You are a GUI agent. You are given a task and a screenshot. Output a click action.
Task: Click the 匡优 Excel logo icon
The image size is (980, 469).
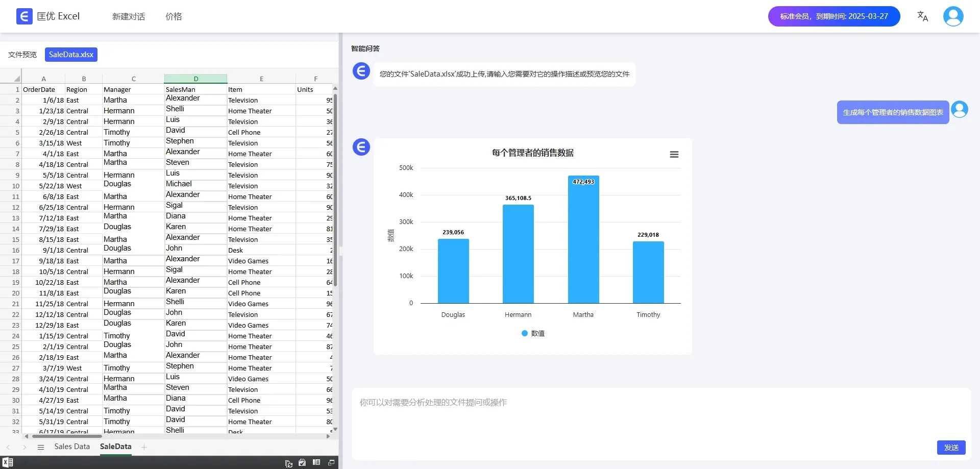click(24, 16)
